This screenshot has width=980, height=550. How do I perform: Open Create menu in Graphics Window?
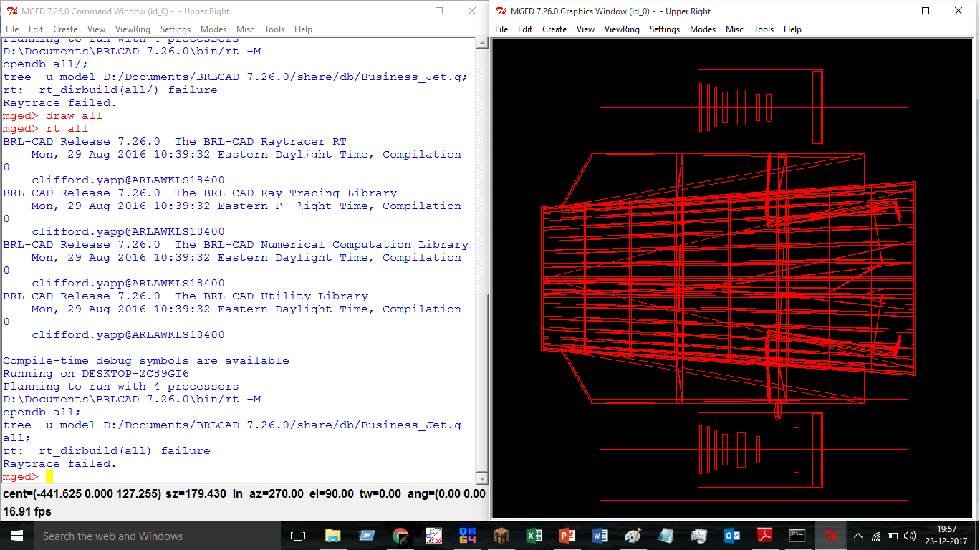(554, 29)
